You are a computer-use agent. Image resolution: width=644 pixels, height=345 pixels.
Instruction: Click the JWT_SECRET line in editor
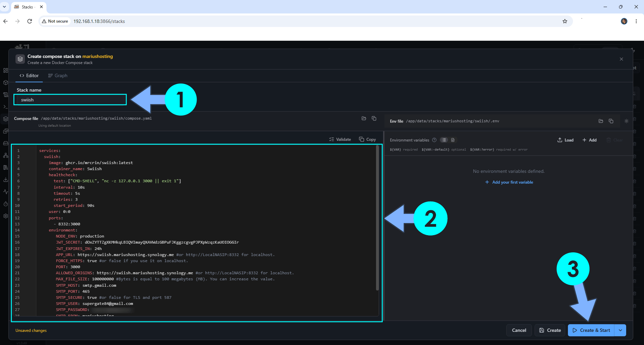(147, 242)
